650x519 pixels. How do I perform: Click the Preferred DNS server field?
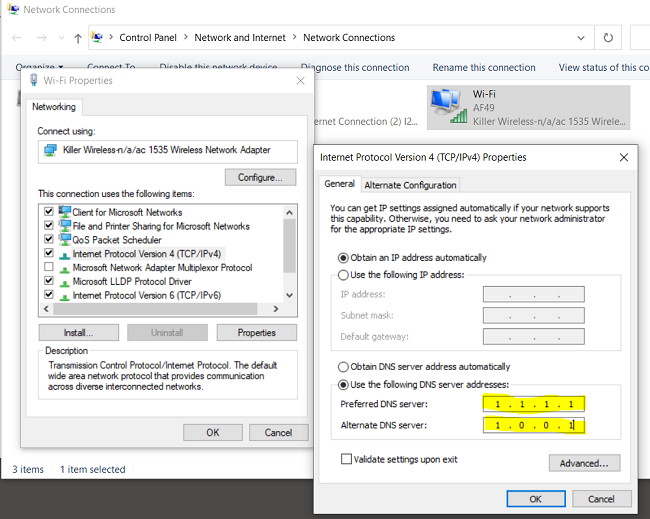534,404
